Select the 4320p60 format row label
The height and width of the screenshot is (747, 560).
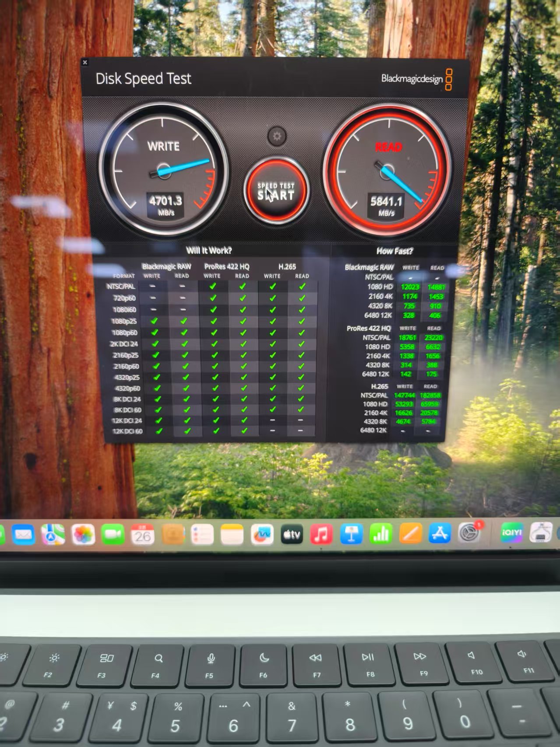point(127,388)
